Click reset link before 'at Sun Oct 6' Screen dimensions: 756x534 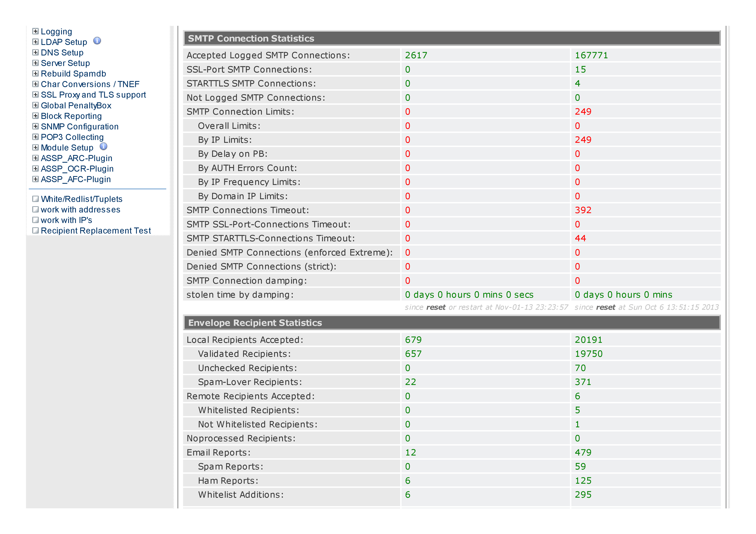pos(606,307)
